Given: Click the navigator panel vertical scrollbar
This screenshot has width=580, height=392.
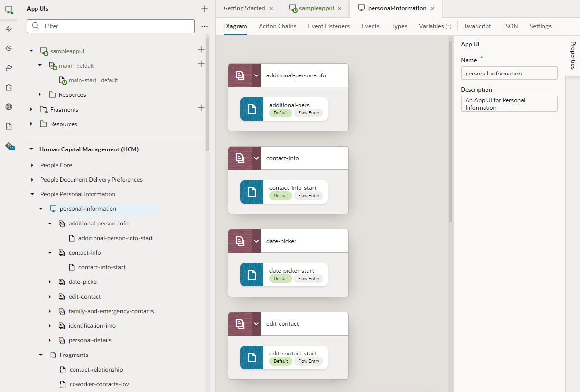Looking at the screenshot, I should 207,94.
